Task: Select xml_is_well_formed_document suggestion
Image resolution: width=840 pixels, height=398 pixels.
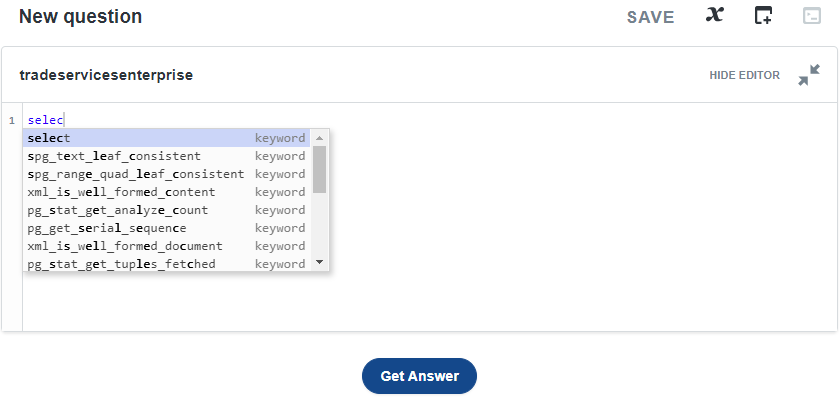Action: pos(166,246)
